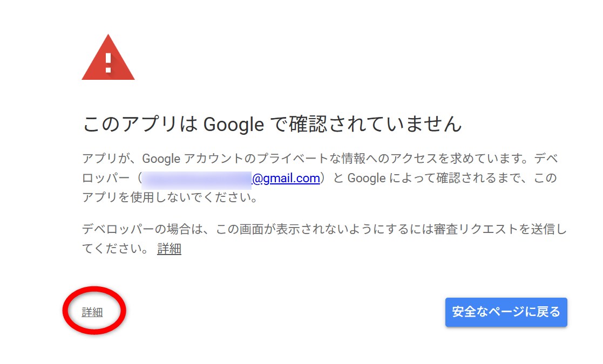Follow the 詳細 link after 審査リクエスト text
The image size is (603, 364).
coord(169,249)
